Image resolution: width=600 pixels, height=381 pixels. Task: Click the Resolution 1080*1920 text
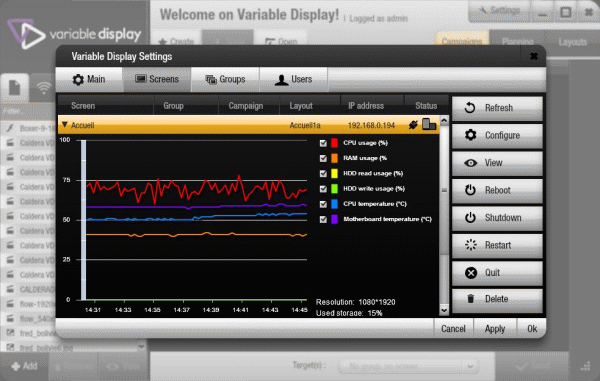[355, 302]
